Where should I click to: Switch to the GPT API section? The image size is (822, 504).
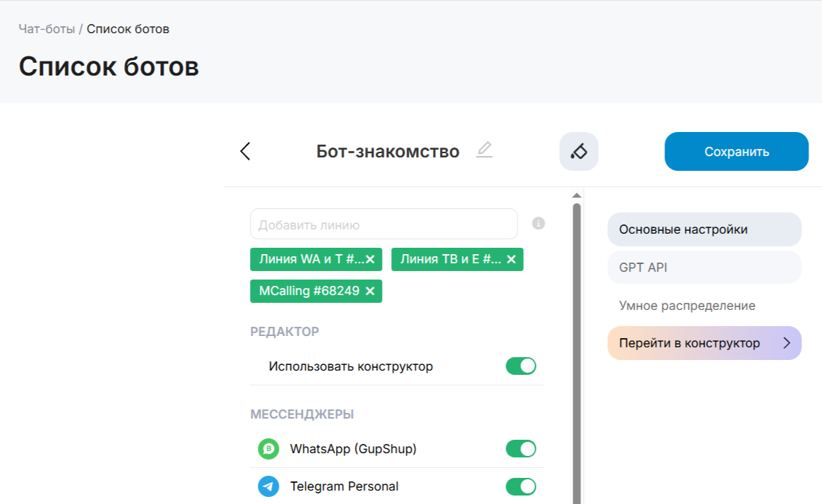click(704, 268)
